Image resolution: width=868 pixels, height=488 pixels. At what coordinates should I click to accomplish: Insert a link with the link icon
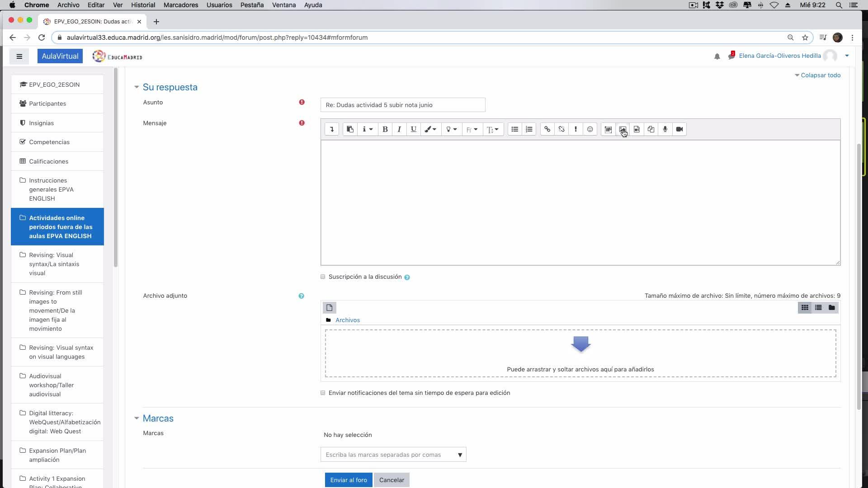(547, 129)
